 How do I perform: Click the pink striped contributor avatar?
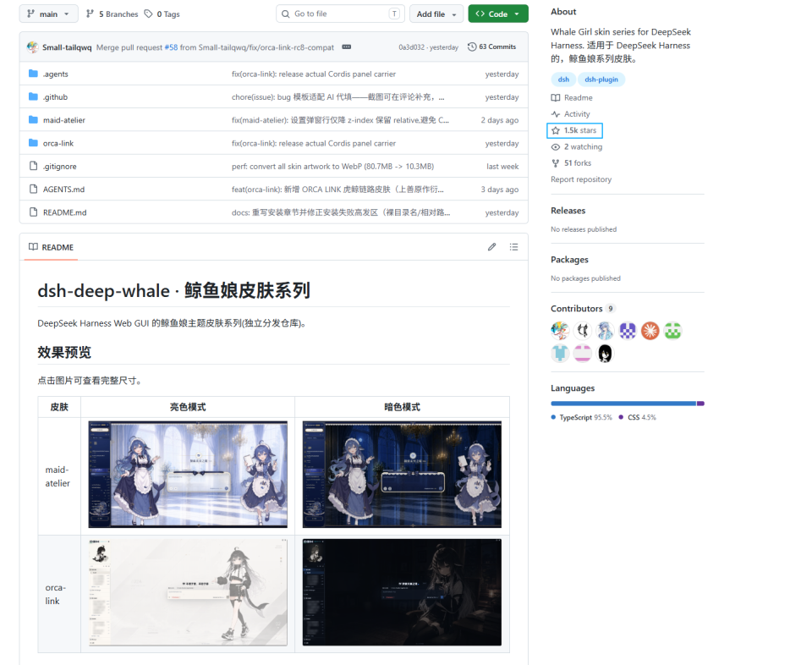coord(583,353)
